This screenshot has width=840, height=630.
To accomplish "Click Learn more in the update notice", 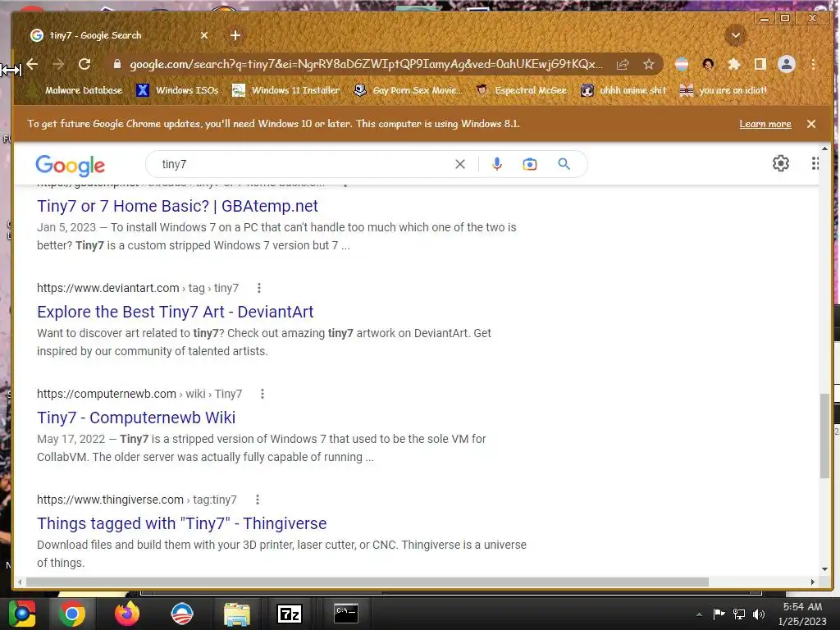I will pyautogui.click(x=765, y=124).
